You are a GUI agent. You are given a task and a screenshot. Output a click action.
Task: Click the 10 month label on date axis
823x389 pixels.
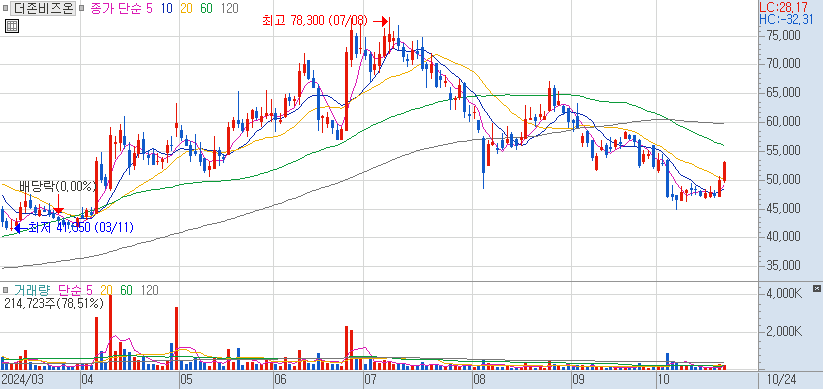[x=663, y=379]
